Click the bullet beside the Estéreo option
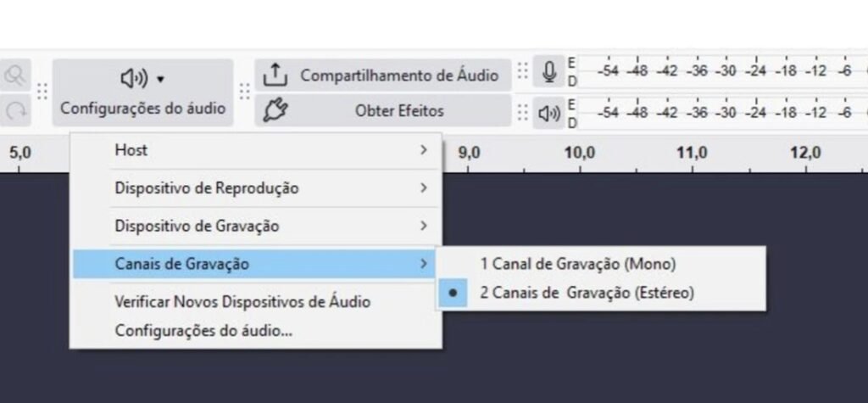Image resolution: width=868 pixels, height=403 pixels. point(453,293)
